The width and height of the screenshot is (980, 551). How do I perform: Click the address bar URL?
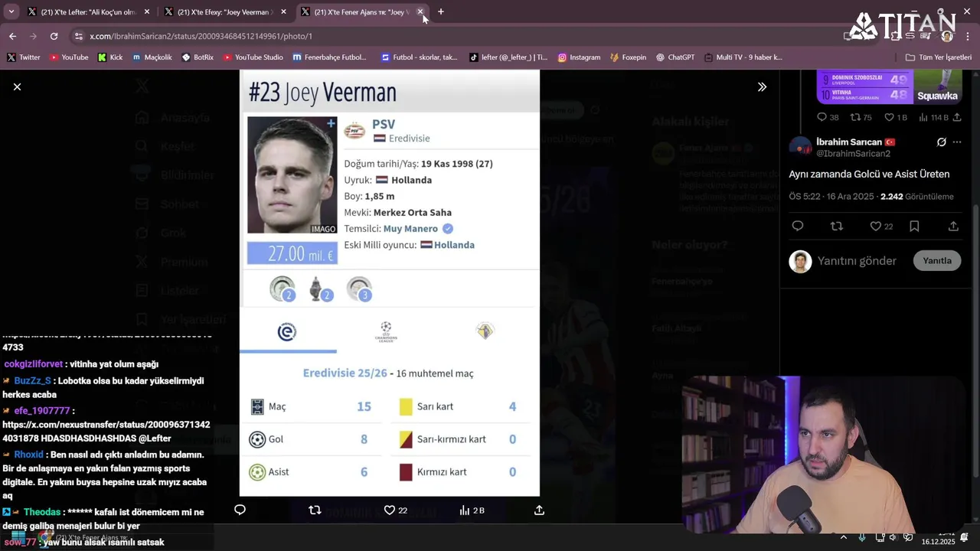click(201, 36)
